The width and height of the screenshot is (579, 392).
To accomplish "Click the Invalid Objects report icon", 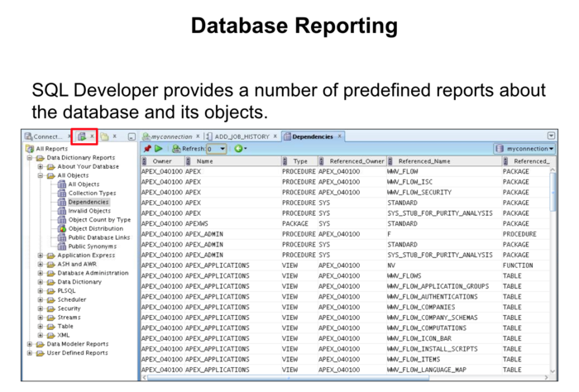I will (62, 211).
